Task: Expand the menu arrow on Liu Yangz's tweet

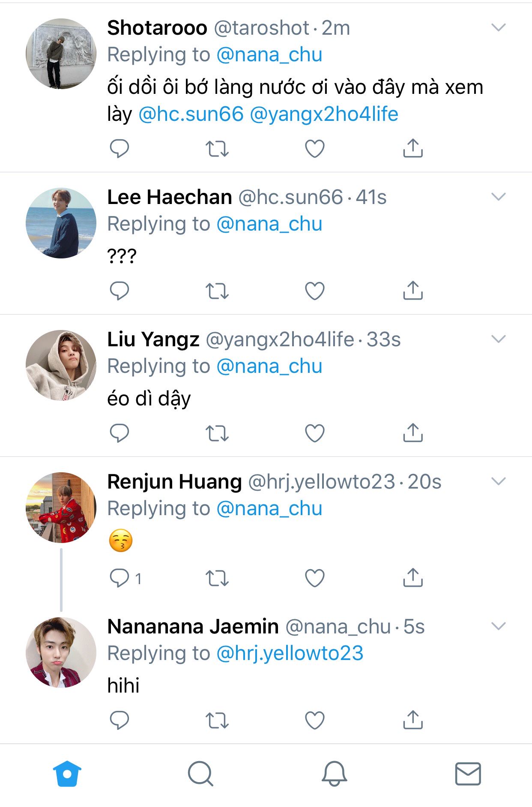Action: click(x=499, y=339)
